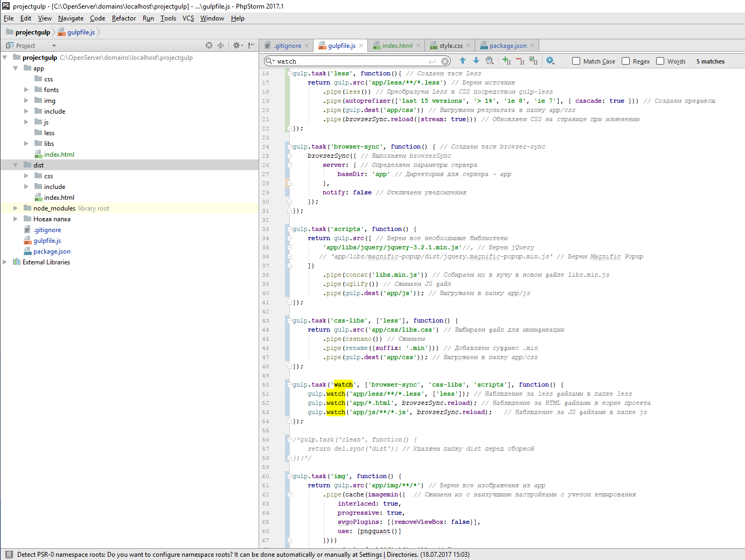
Task: Open search history magnifier icon
Action: tap(269, 61)
